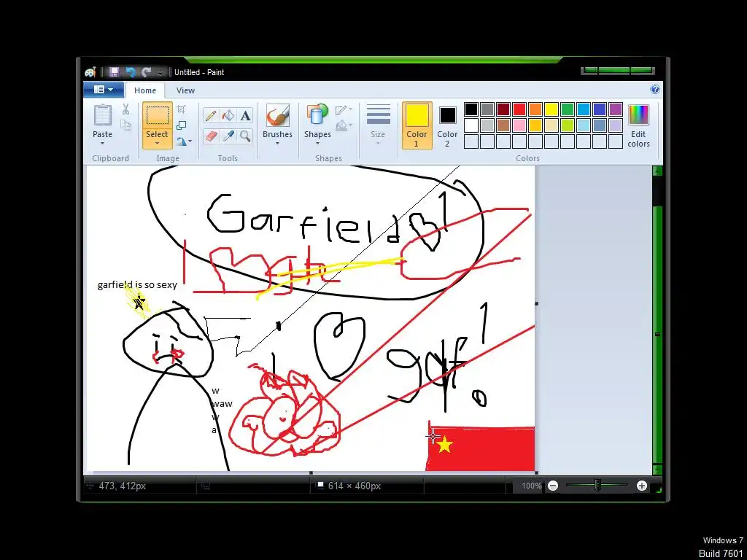747x560 pixels.
Task: Open the Customize Quick Access Toolbar arrow
Action: (160, 73)
